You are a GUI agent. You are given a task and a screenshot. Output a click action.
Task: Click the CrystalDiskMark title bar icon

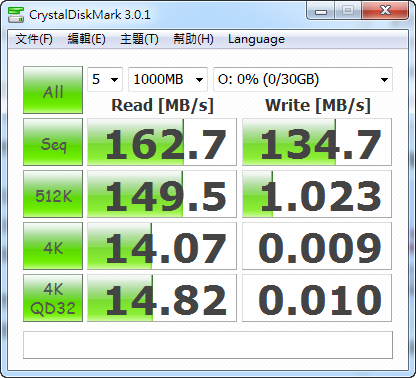point(16,15)
